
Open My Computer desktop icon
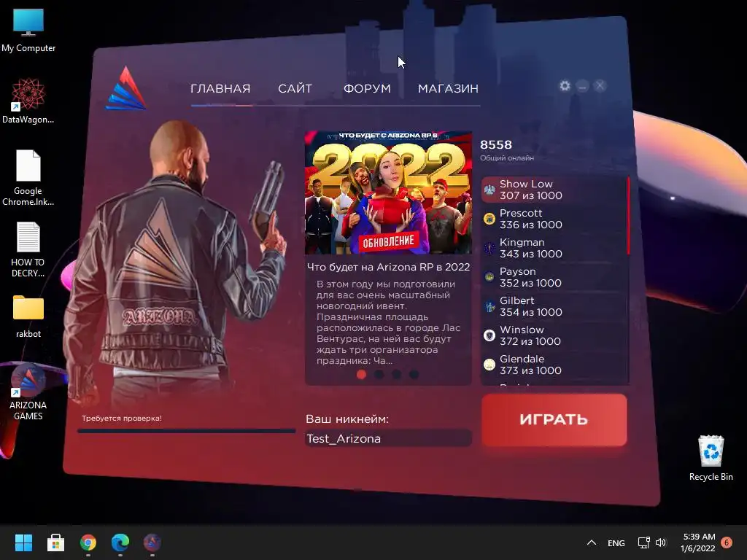[x=28, y=31]
